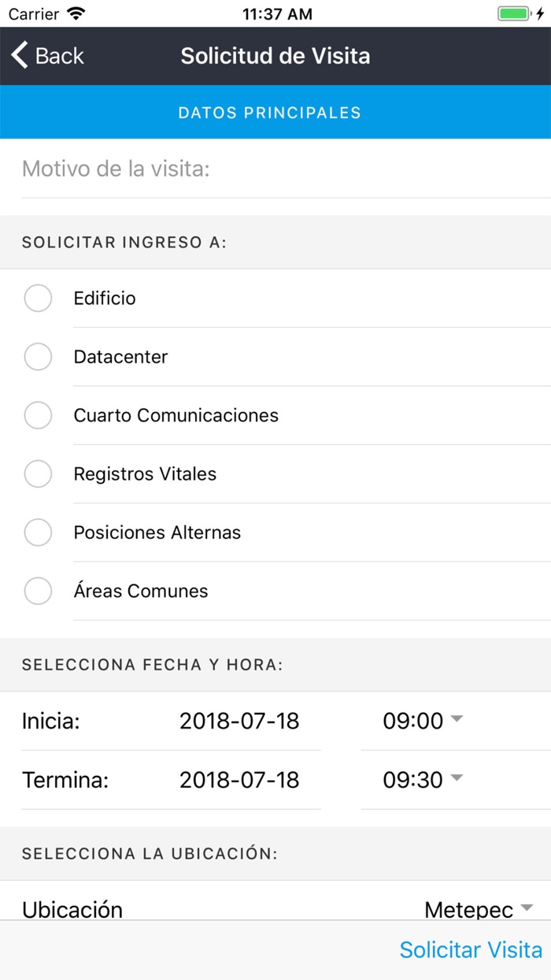Select the Datacenter radio option

tap(38, 357)
